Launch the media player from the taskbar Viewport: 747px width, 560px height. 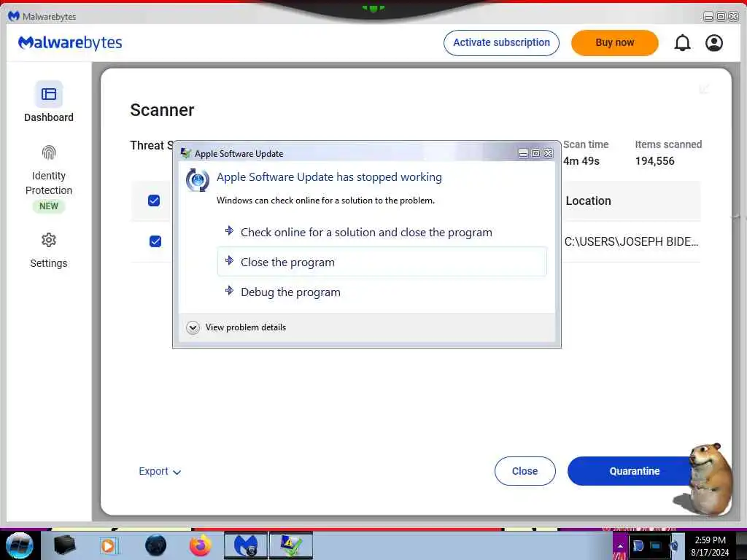(x=109, y=545)
